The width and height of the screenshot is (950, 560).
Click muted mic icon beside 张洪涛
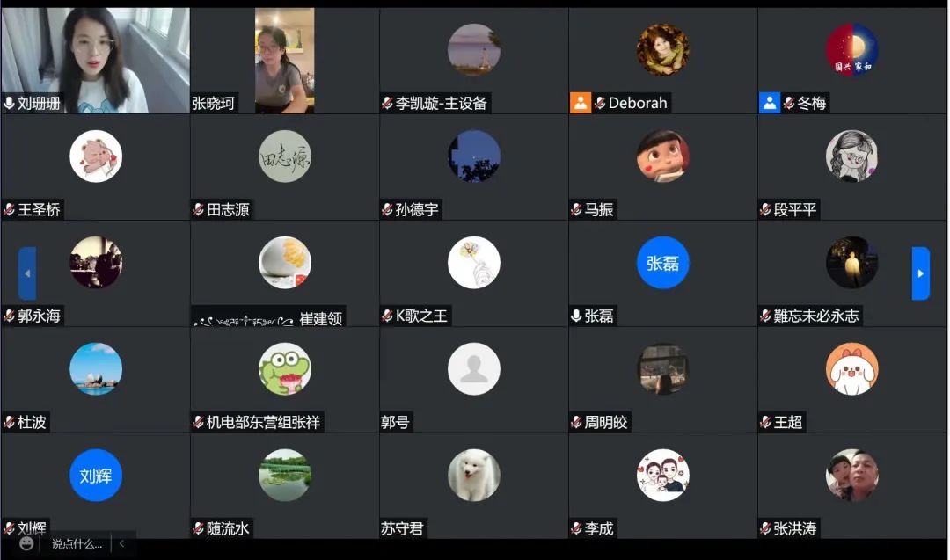tap(765, 528)
